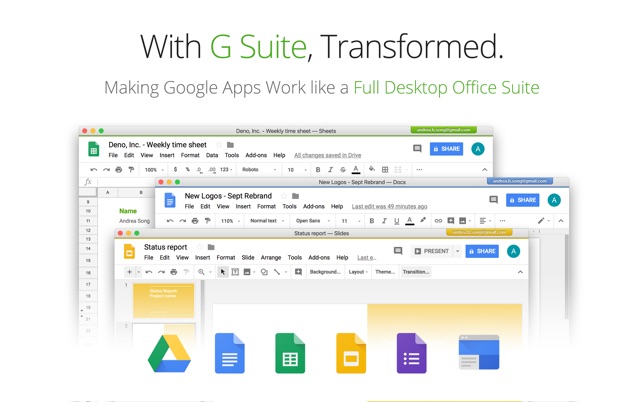Open Insert menu in Slides window
Viewport: 643px width, 402px height.
[x=203, y=258]
